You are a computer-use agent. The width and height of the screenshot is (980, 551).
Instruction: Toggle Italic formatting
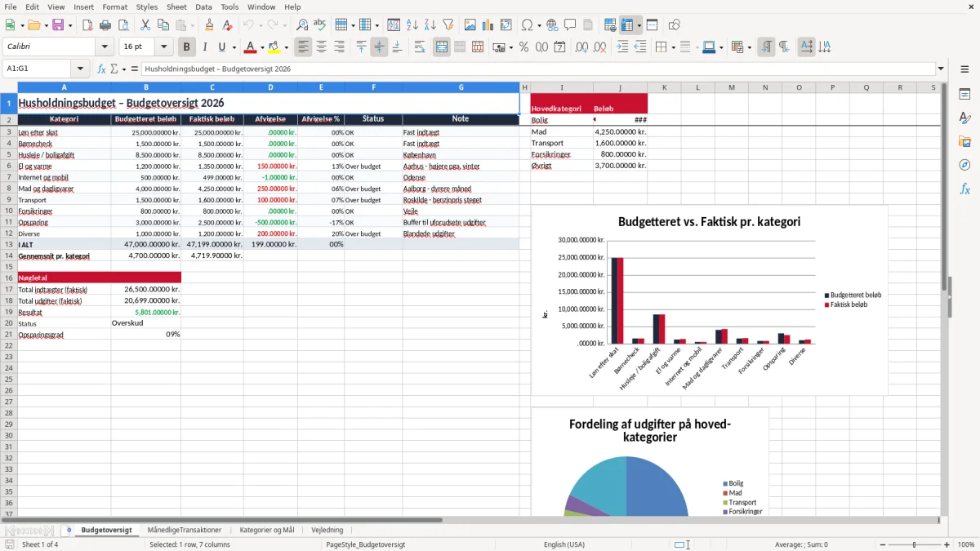click(205, 47)
